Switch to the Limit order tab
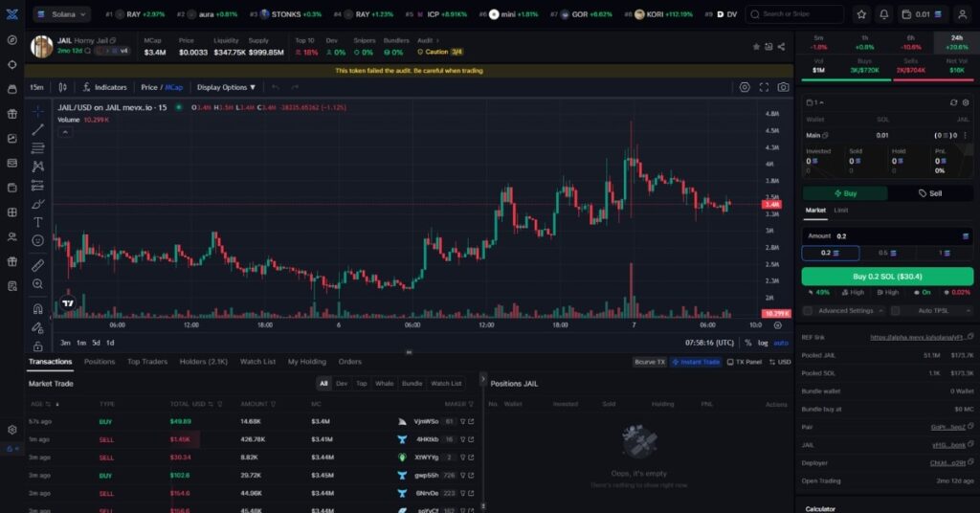Screen dimensions: 980x513 tap(840, 211)
